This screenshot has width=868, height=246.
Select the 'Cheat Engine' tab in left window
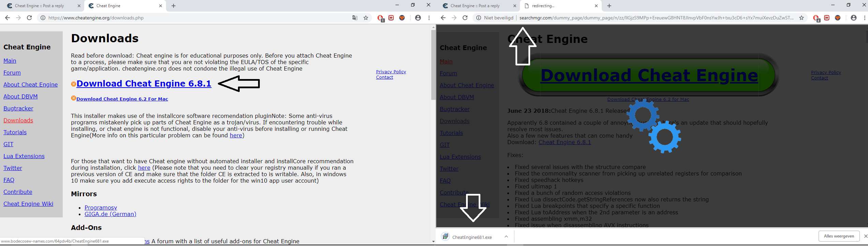108,6
